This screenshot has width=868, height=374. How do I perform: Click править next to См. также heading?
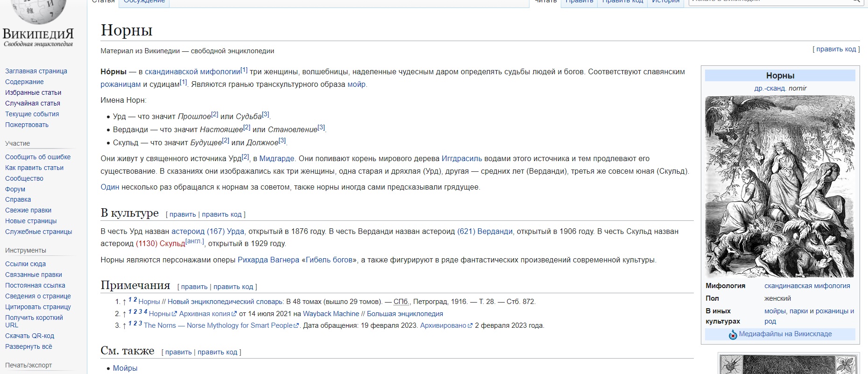178,352
